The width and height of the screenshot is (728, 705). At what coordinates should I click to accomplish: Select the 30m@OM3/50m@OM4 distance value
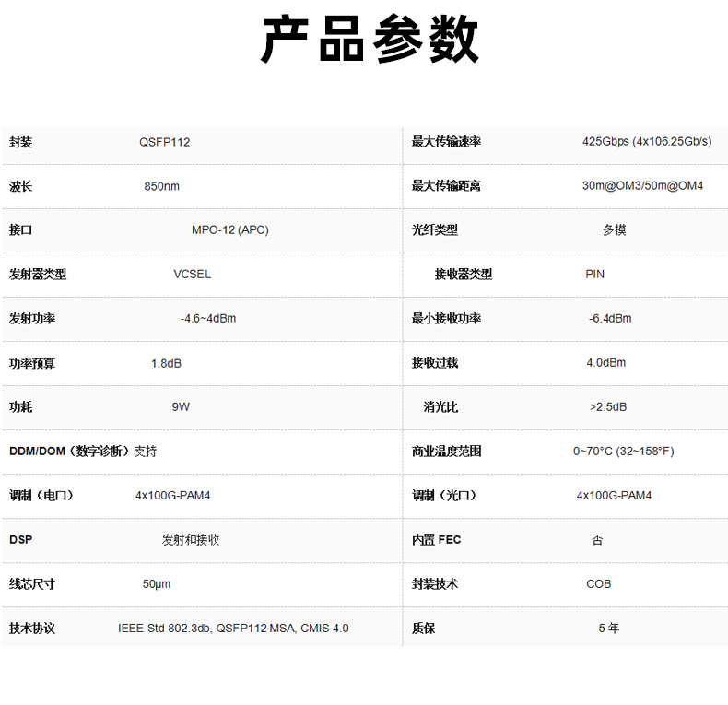tap(642, 186)
